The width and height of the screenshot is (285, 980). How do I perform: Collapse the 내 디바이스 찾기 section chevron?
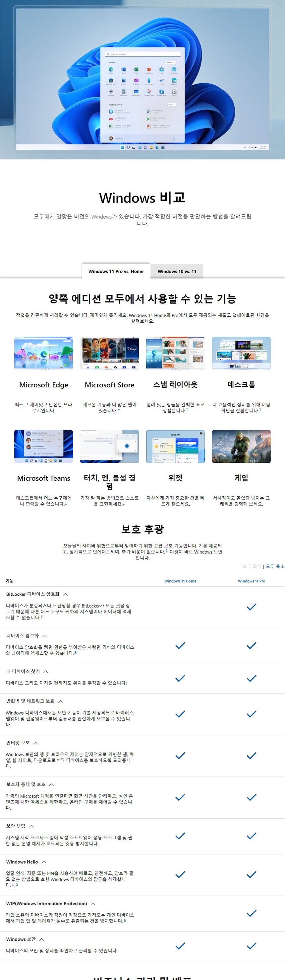[x=46, y=672]
